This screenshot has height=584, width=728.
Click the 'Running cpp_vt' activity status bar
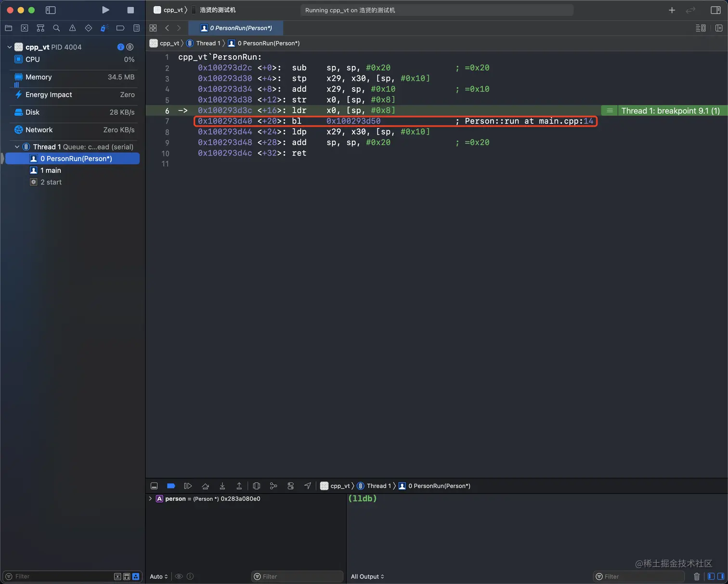pyautogui.click(x=437, y=10)
